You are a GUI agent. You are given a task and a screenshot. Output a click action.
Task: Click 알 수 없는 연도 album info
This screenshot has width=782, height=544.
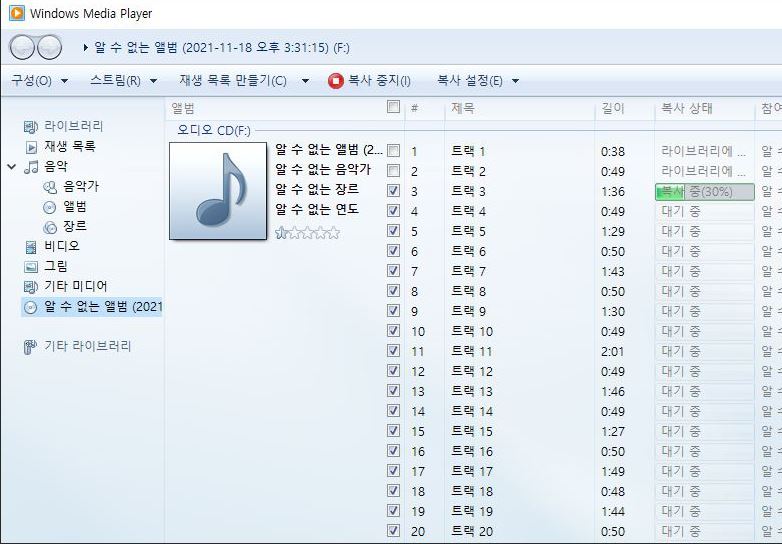317,209
